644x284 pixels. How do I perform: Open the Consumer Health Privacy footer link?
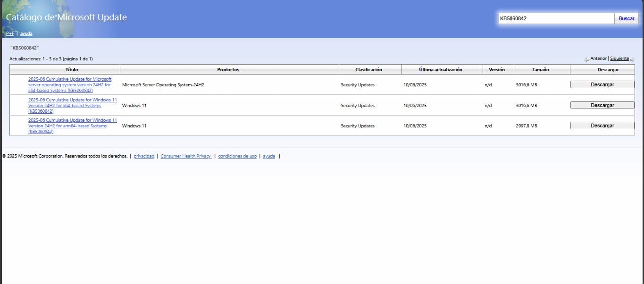pyautogui.click(x=186, y=156)
